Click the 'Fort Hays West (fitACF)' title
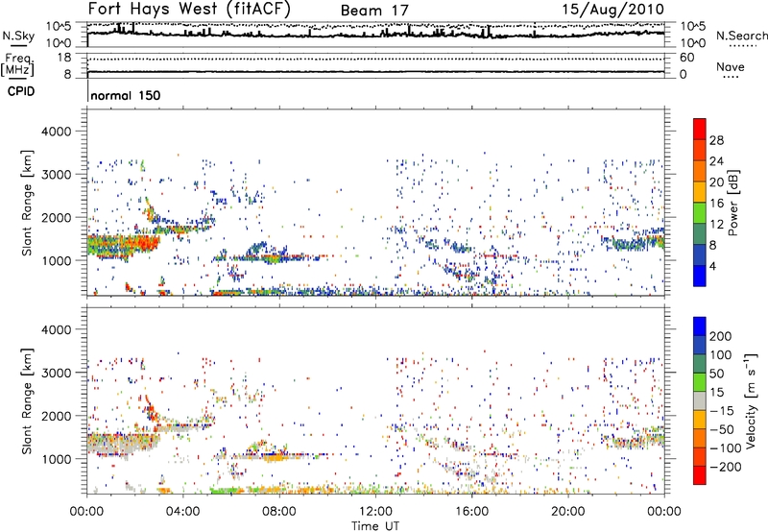 [x=189, y=10]
